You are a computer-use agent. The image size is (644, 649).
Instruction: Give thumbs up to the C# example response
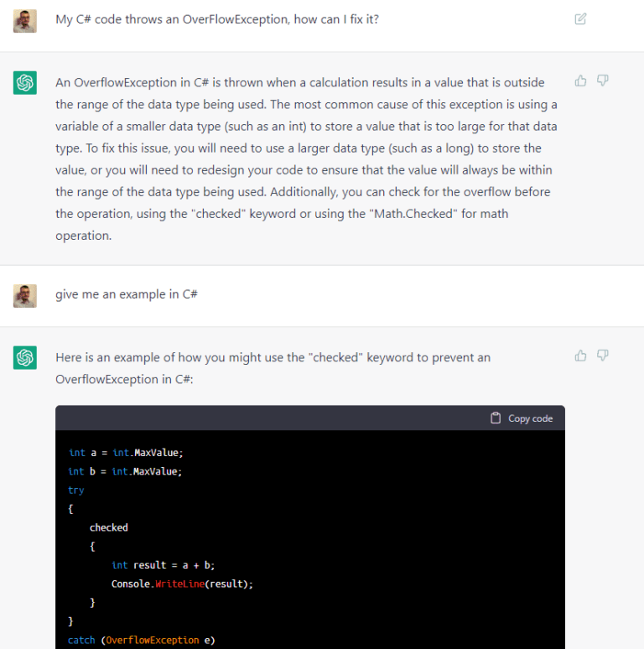tap(580, 356)
